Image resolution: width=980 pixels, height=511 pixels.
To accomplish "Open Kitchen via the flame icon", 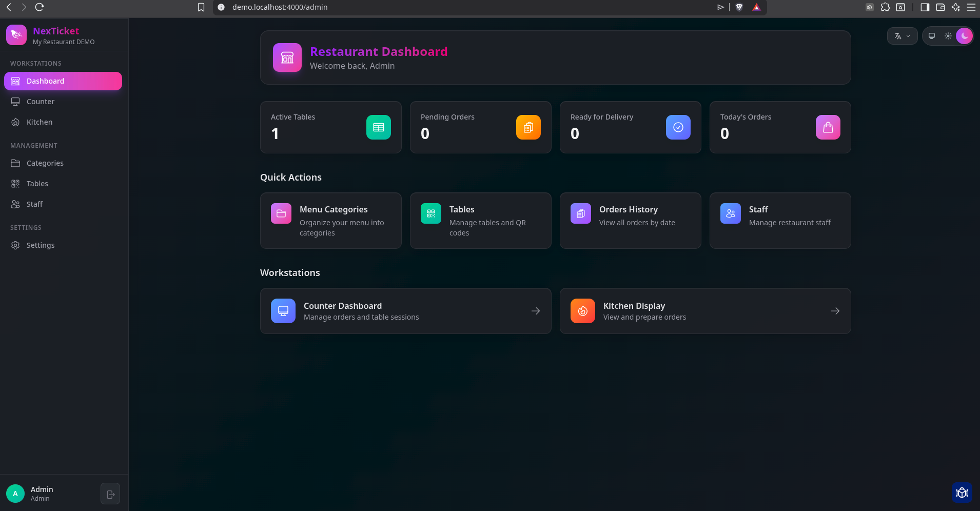I will (15, 122).
